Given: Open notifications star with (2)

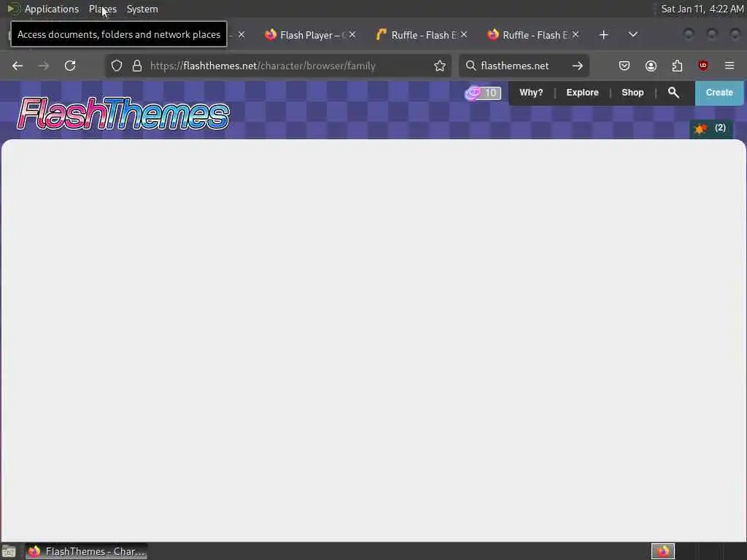Looking at the screenshot, I should pyautogui.click(x=711, y=128).
